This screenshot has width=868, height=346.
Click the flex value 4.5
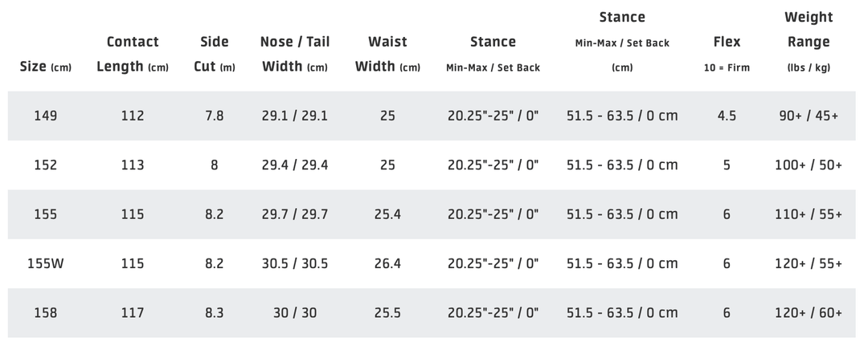point(727,116)
